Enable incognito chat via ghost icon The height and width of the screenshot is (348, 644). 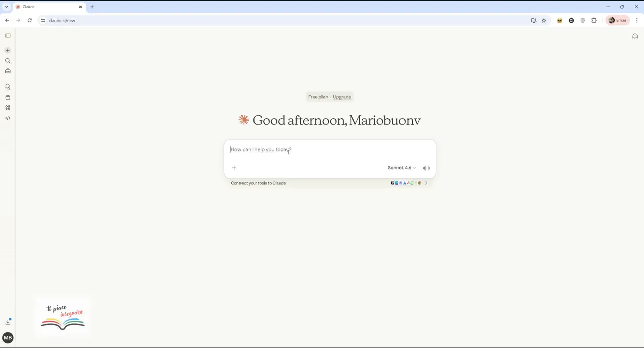click(x=635, y=36)
